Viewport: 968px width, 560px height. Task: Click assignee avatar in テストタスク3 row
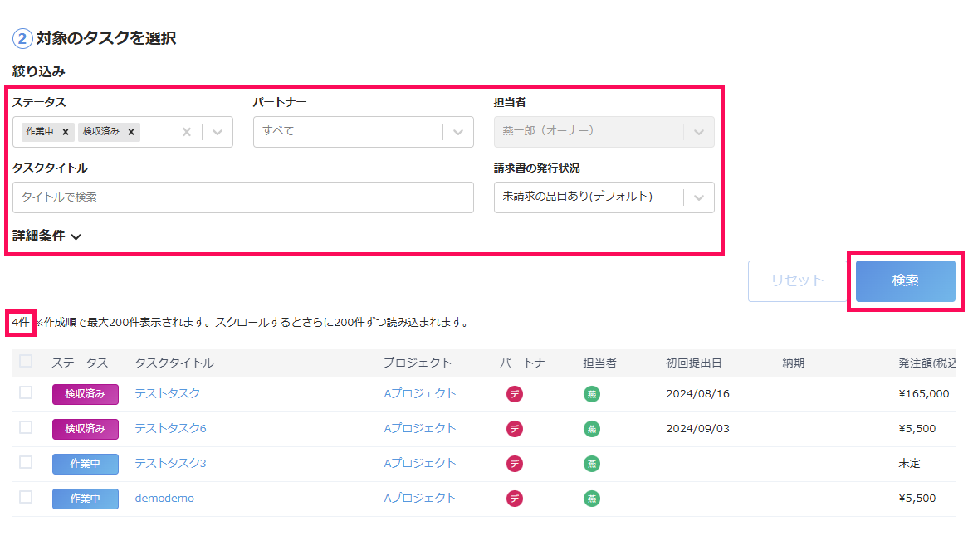tap(592, 464)
